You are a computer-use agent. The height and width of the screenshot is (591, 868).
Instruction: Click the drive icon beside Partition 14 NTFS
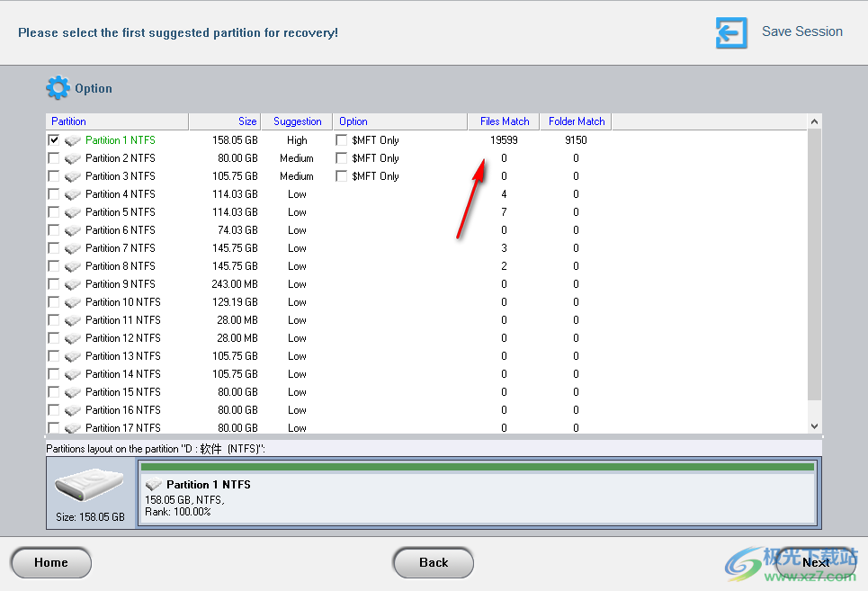(73, 374)
